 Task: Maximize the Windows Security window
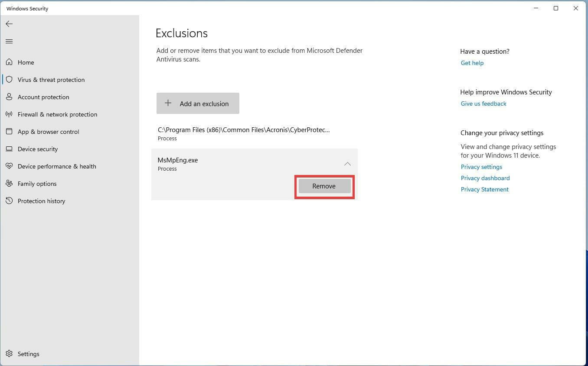point(556,8)
